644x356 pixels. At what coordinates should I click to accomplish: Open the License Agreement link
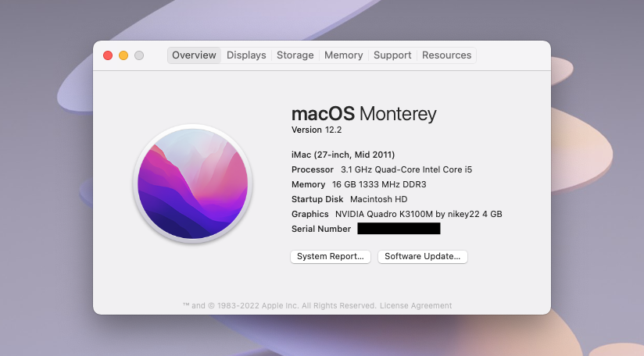(416, 305)
